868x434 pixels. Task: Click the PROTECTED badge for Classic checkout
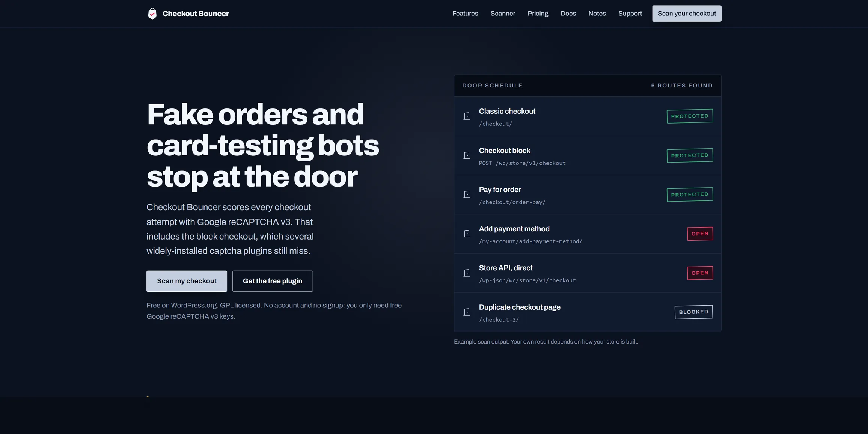[x=690, y=116]
